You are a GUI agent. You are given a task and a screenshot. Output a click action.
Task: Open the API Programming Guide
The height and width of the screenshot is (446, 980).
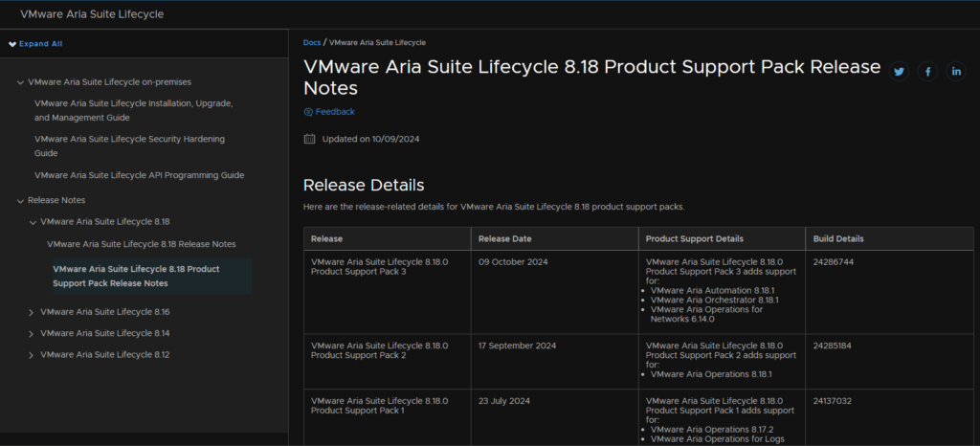click(x=140, y=175)
